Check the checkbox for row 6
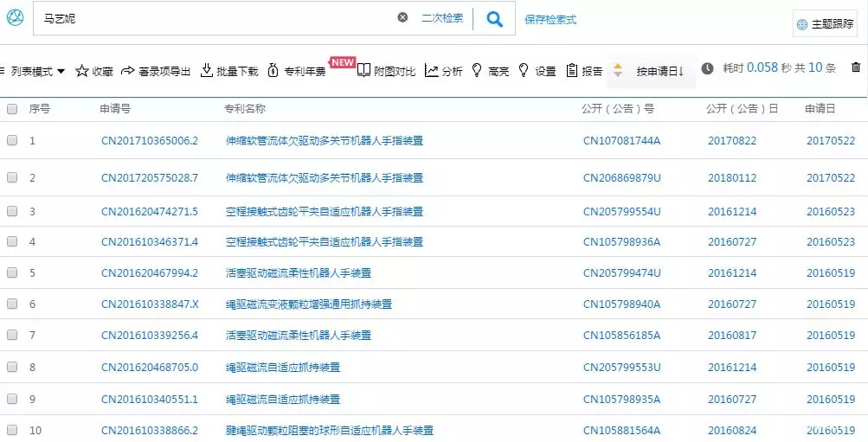 coord(12,304)
